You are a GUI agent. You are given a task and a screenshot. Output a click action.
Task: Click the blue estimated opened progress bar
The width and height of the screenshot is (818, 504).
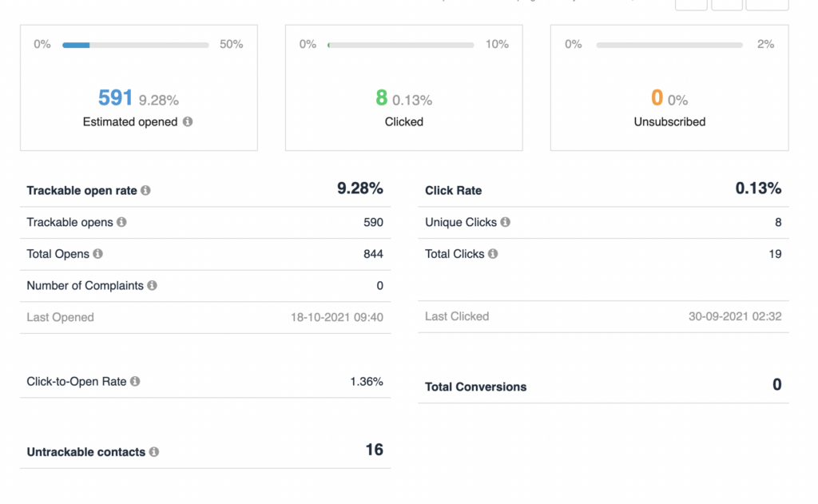135,45
